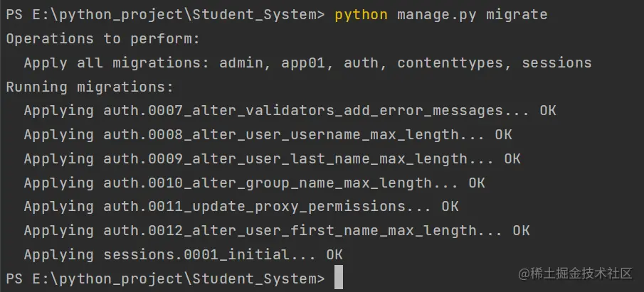Click the auth.0008_alter_user_username_max_length migration text
The image size is (644, 292).
click(x=281, y=134)
